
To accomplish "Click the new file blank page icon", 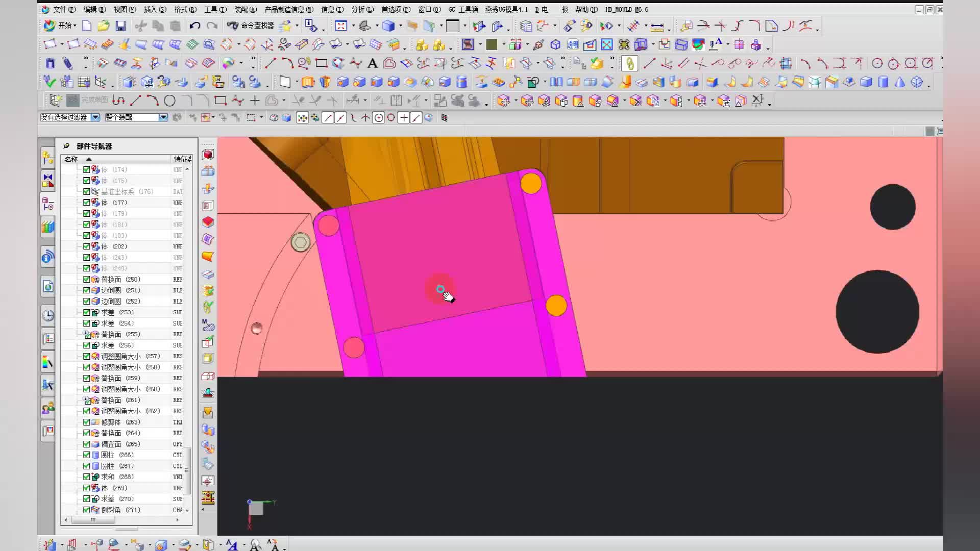I will coord(87,26).
